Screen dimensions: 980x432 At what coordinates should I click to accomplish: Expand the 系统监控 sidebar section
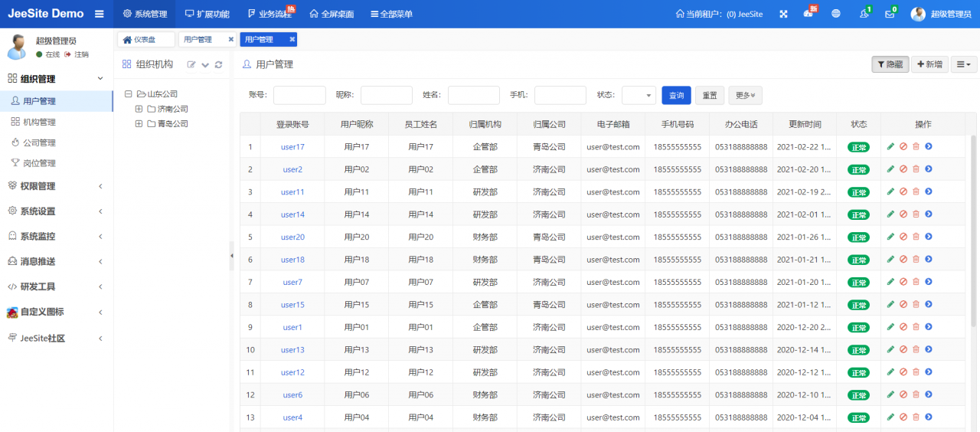[x=57, y=237]
